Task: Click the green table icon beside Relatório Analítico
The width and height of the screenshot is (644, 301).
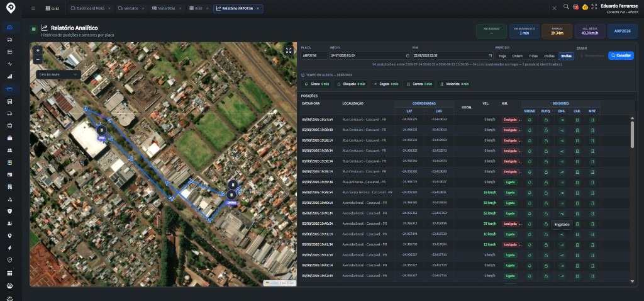Action: [x=34, y=29]
